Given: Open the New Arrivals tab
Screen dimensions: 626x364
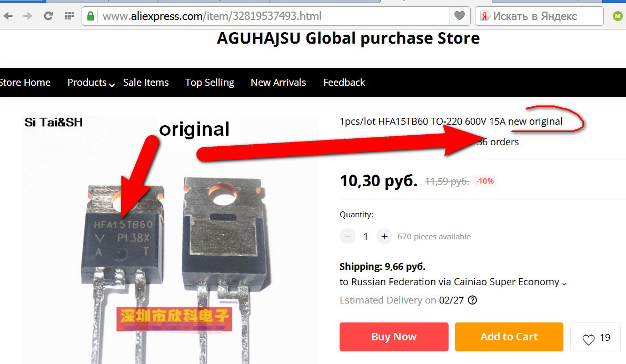Looking at the screenshot, I should click(279, 83).
